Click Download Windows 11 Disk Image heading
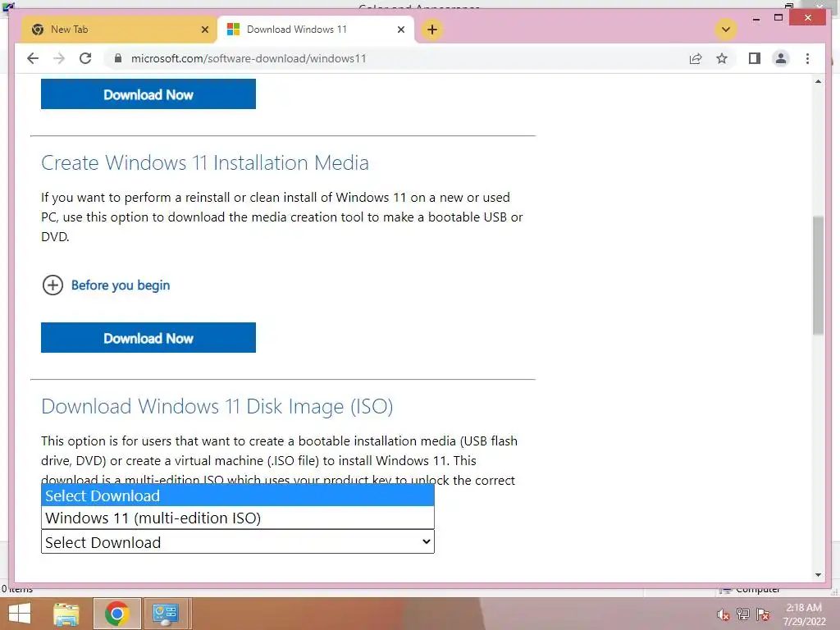 coord(217,407)
